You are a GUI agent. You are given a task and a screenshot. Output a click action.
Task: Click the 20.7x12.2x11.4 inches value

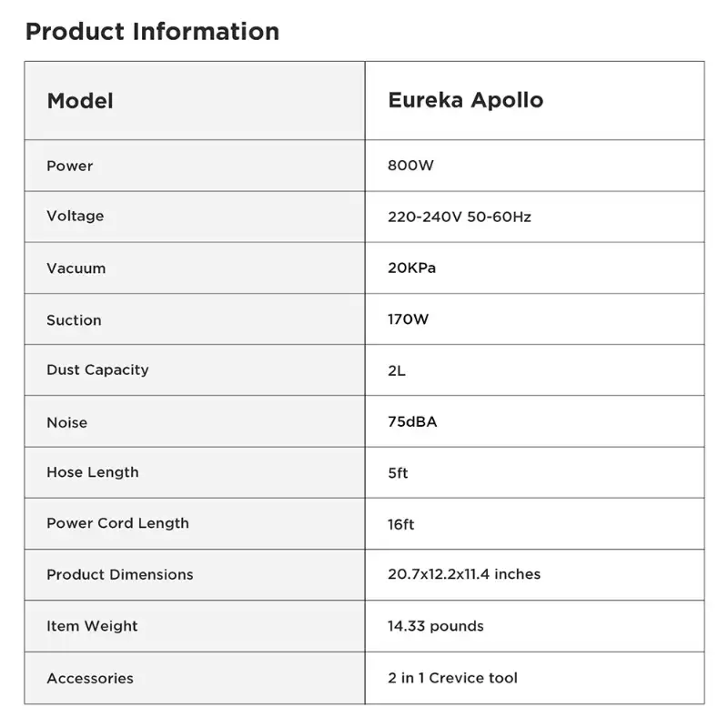pos(464,574)
